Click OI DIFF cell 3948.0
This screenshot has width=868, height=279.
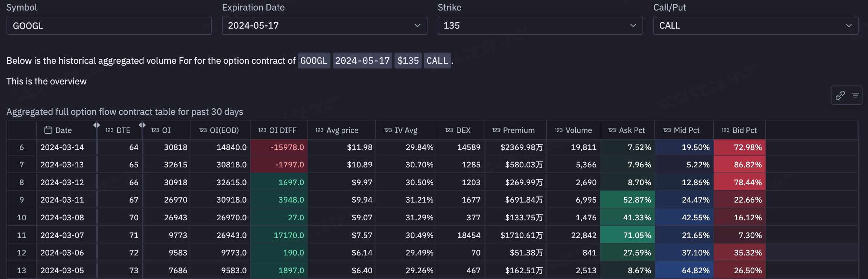click(279, 200)
